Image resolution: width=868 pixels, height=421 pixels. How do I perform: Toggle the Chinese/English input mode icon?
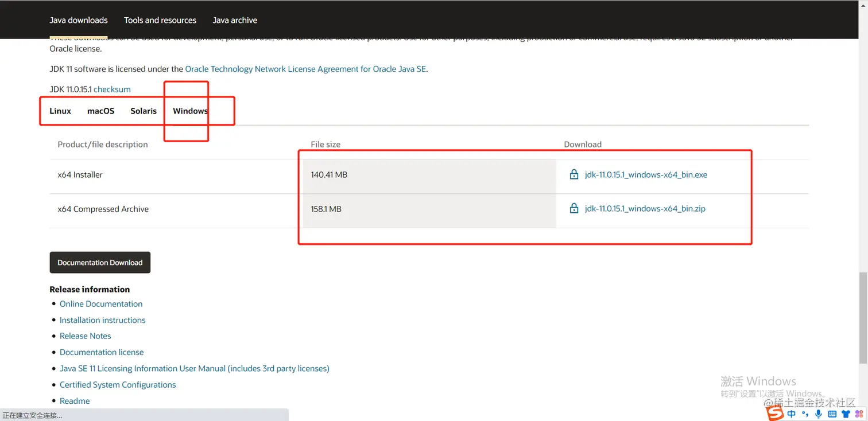792,414
